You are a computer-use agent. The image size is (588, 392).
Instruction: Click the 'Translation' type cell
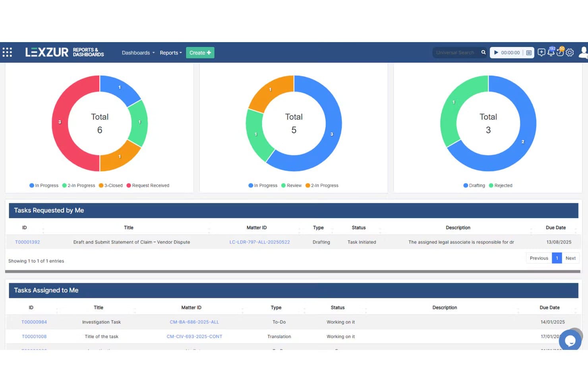[x=279, y=336]
